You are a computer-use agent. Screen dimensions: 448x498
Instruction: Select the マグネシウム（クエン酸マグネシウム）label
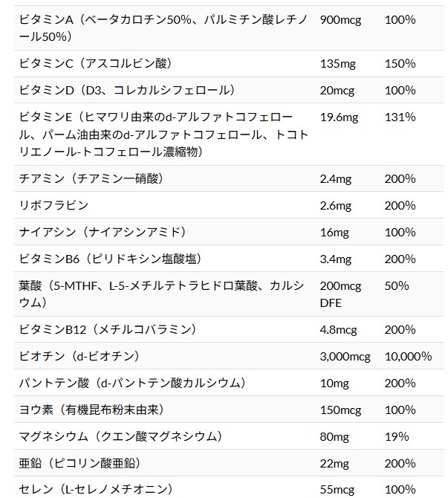(x=121, y=436)
